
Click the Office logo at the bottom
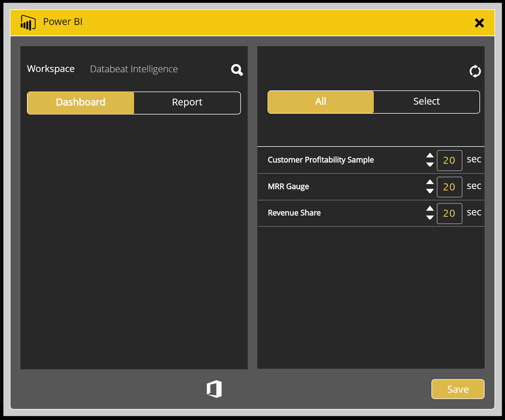(214, 389)
